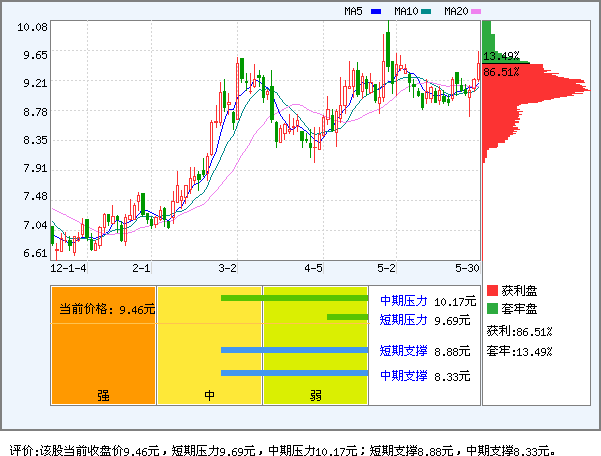Click the 13.49% label on chip distribution
Screen dimensions: 601x456
501,56
